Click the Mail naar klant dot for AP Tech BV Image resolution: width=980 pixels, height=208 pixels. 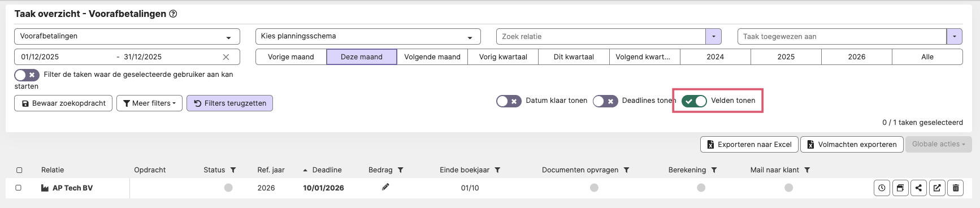tap(788, 188)
